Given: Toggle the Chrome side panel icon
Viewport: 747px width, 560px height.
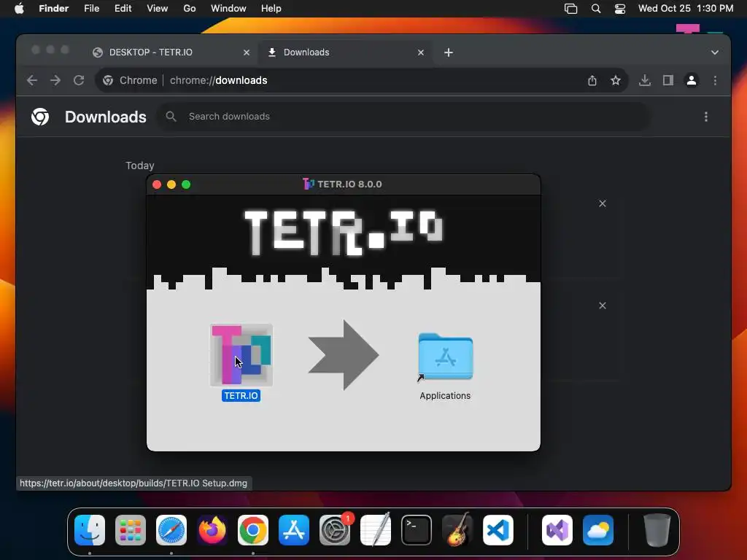Looking at the screenshot, I should [x=668, y=80].
